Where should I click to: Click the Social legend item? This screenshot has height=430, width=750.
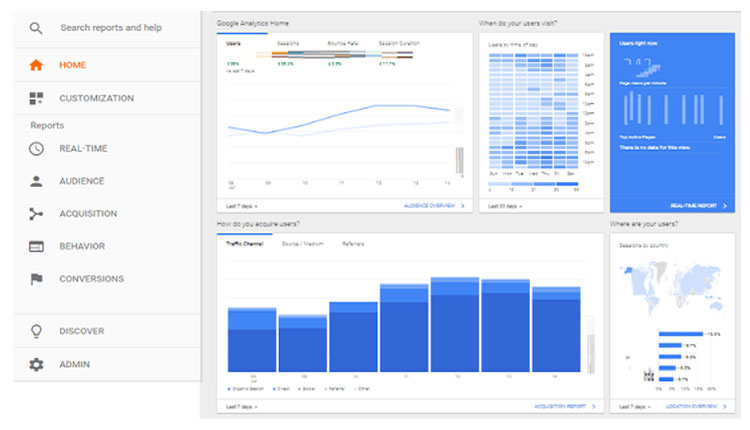pyautogui.click(x=307, y=389)
